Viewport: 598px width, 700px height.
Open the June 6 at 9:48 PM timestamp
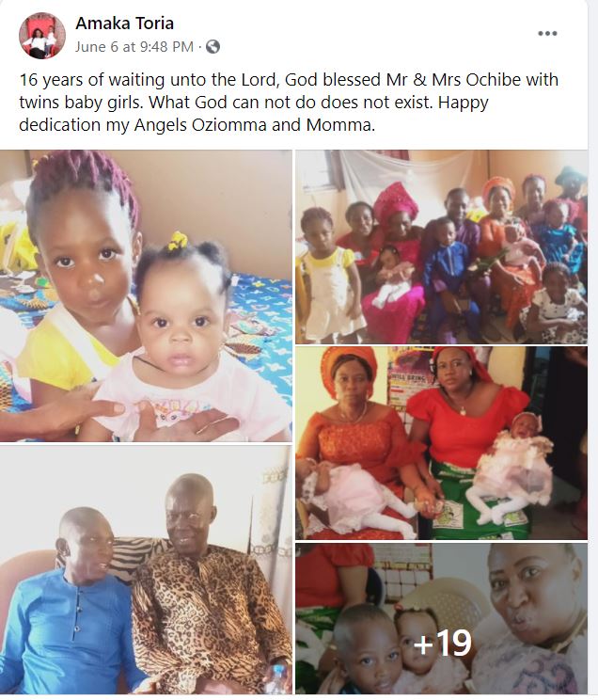134,46
